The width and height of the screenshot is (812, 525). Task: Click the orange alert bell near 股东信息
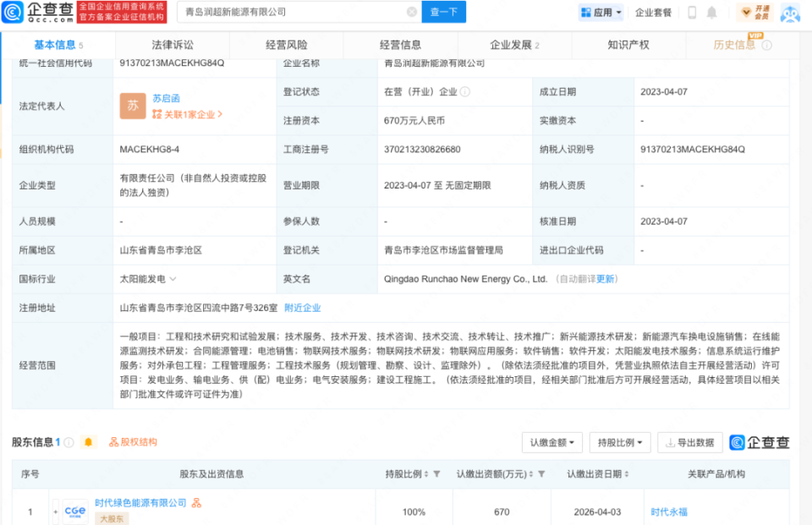click(89, 442)
